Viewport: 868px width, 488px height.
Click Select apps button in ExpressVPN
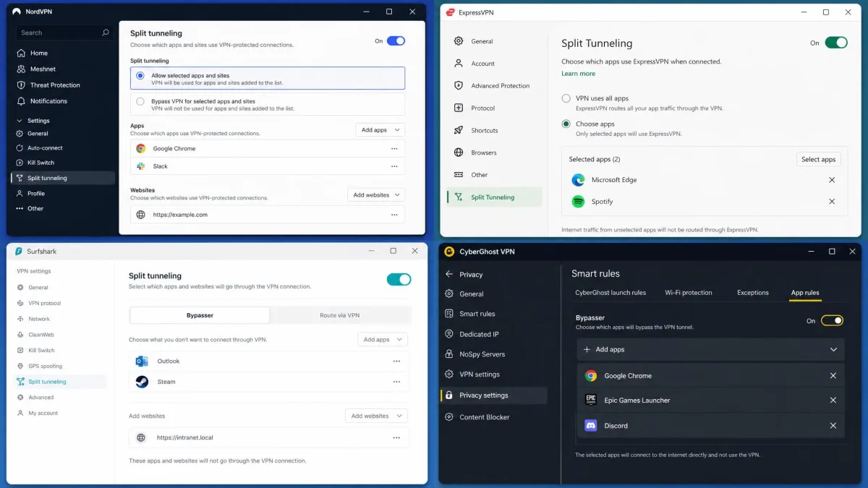pos(819,159)
